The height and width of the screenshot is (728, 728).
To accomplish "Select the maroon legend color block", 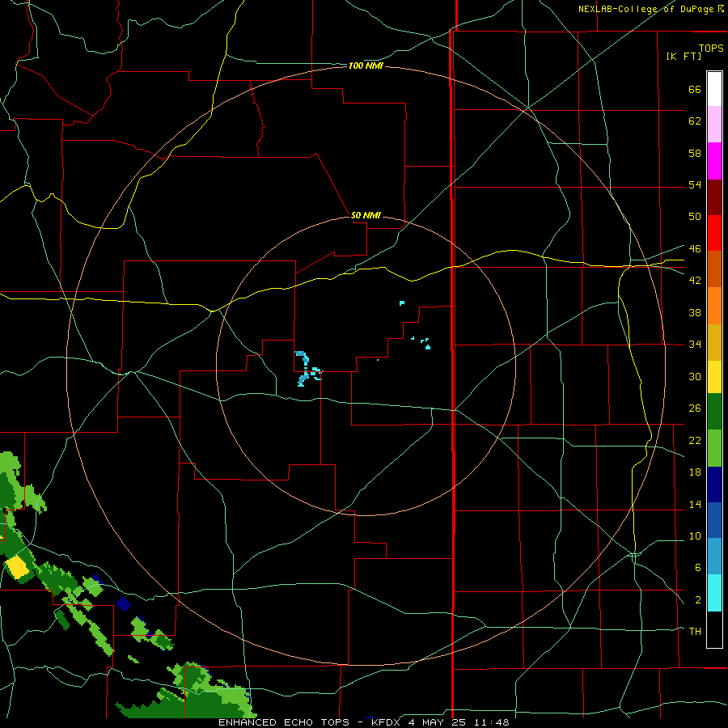I will (714, 197).
